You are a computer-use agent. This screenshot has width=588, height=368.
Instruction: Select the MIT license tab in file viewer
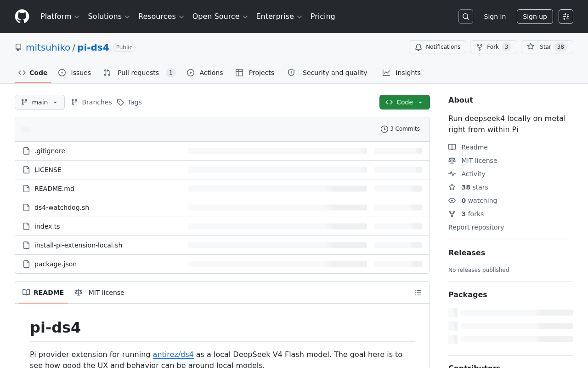tap(100, 293)
